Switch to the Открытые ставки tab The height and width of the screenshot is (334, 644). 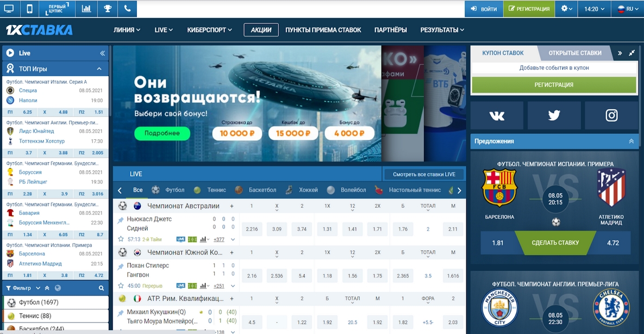click(x=574, y=53)
